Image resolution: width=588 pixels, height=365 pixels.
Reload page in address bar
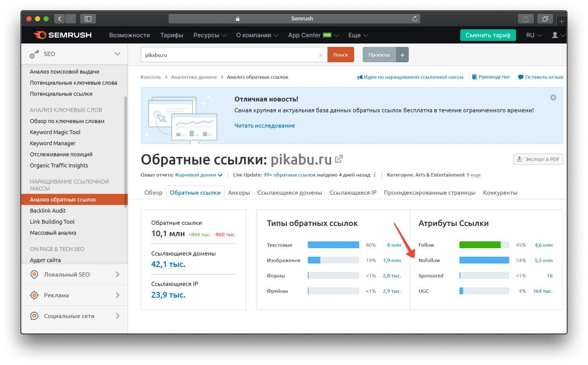pyautogui.click(x=415, y=19)
